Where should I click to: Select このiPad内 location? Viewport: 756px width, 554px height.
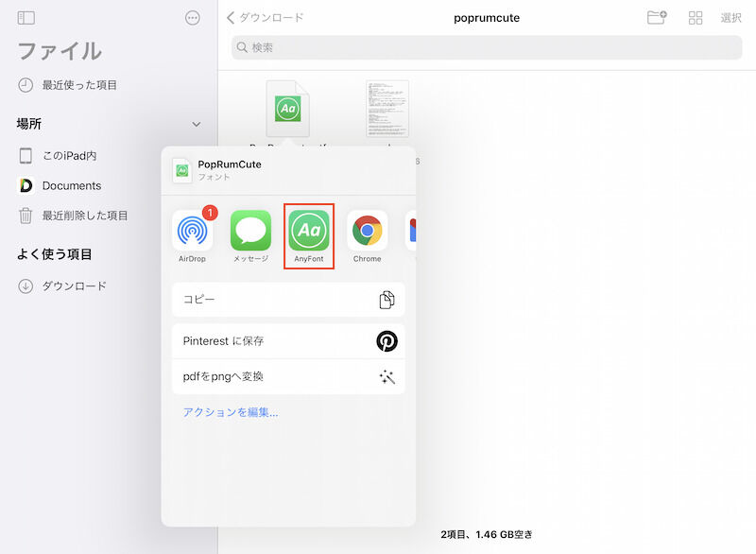(x=58, y=156)
